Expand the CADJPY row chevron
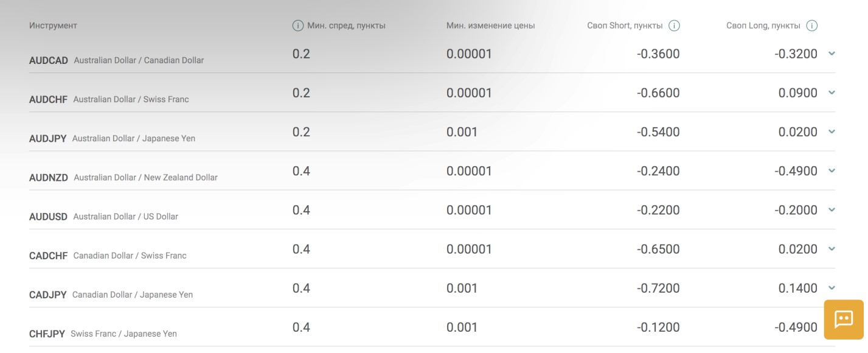The height and width of the screenshot is (353, 868). pyautogui.click(x=832, y=287)
